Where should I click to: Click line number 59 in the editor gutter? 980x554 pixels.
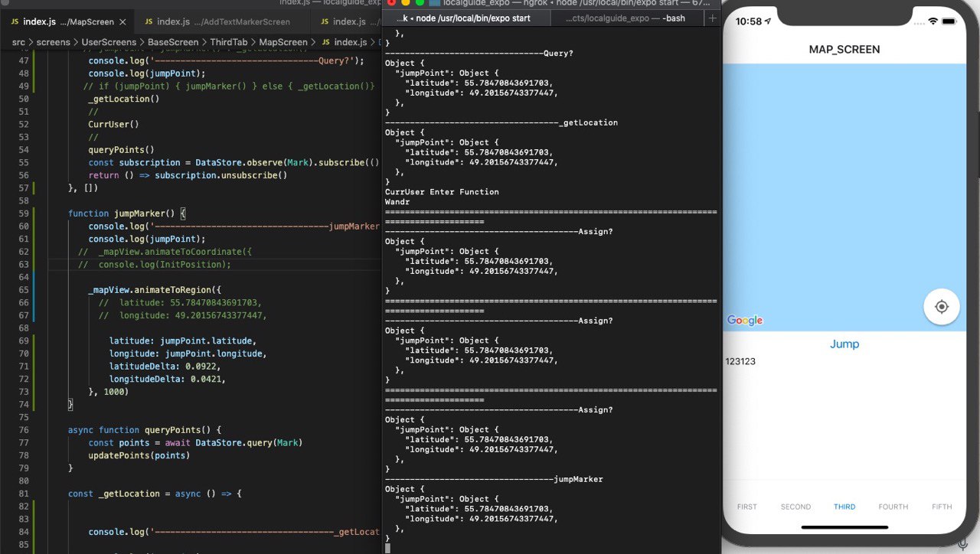click(x=23, y=213)
